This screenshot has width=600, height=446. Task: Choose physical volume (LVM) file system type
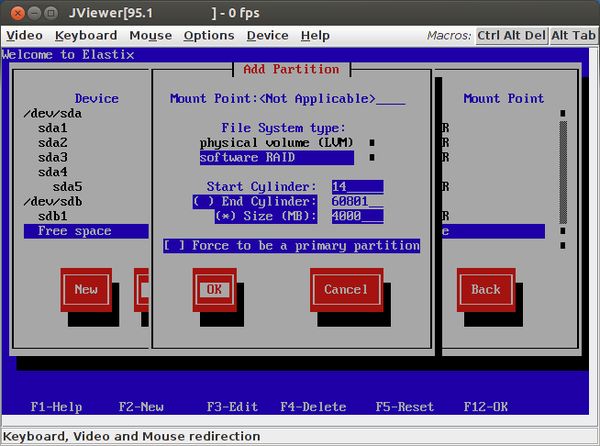tap(277, 143)
